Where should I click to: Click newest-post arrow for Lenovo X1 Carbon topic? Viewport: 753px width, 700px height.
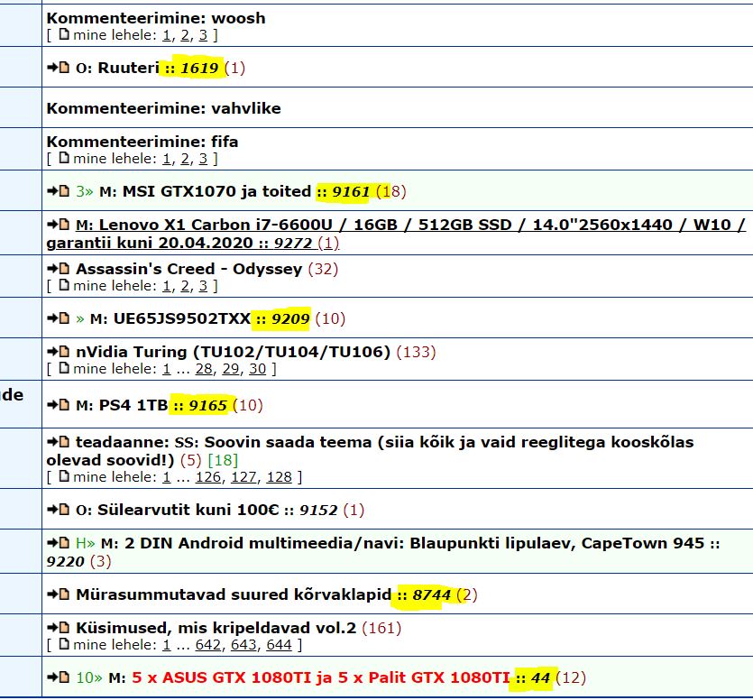click(59, 225)
